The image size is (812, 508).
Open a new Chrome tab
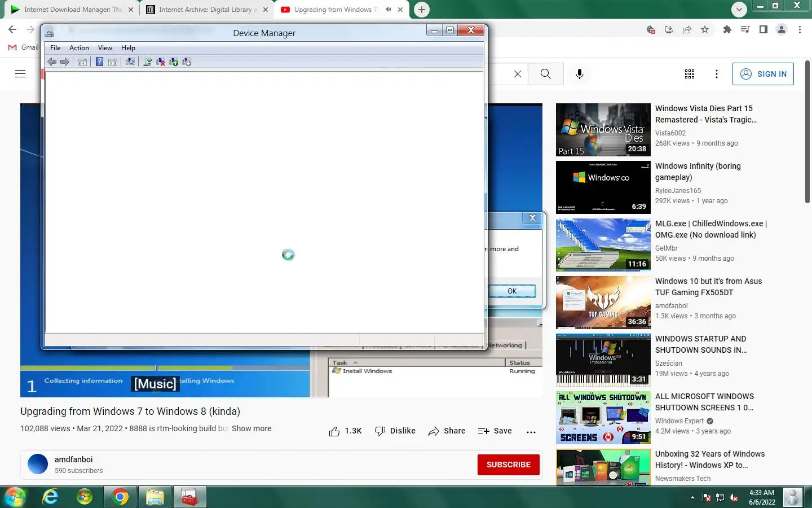pyautogui.click(x=421, y=10)
